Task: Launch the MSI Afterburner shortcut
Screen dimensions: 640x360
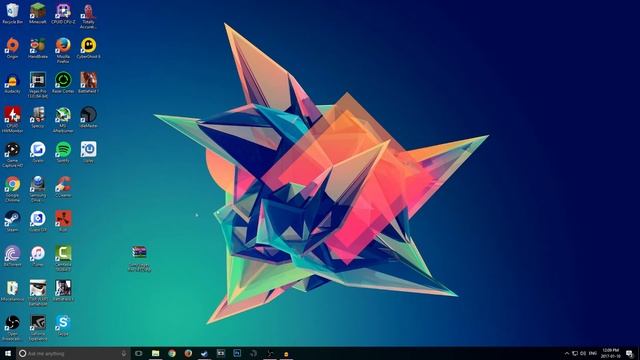Action: click(x=63, y=120)
